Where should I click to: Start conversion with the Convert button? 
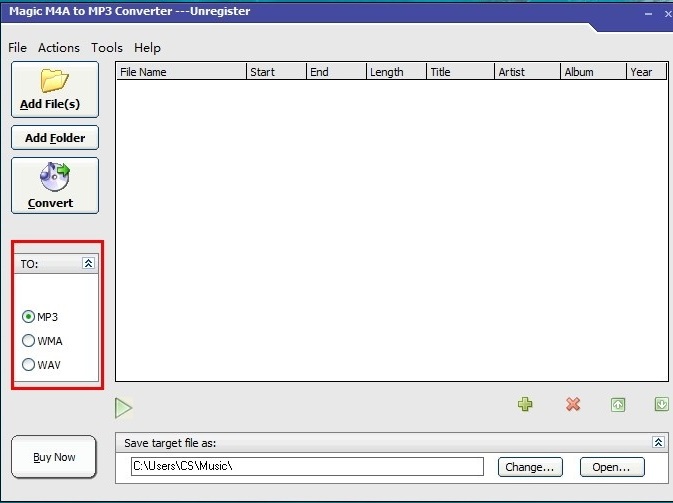55,185
